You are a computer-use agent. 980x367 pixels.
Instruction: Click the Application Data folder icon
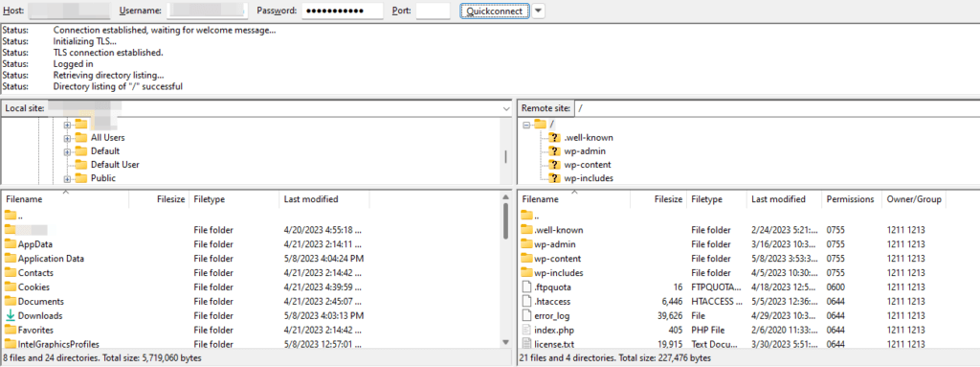coord(10,259)
